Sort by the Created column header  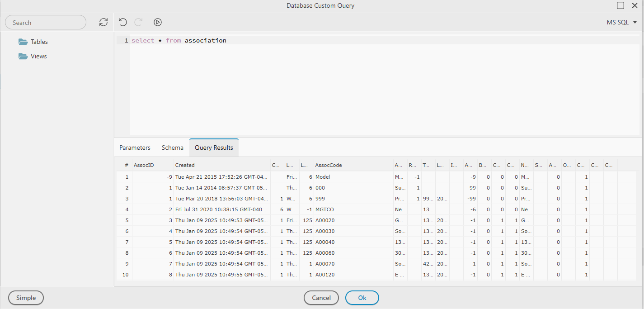coord(222,165)
